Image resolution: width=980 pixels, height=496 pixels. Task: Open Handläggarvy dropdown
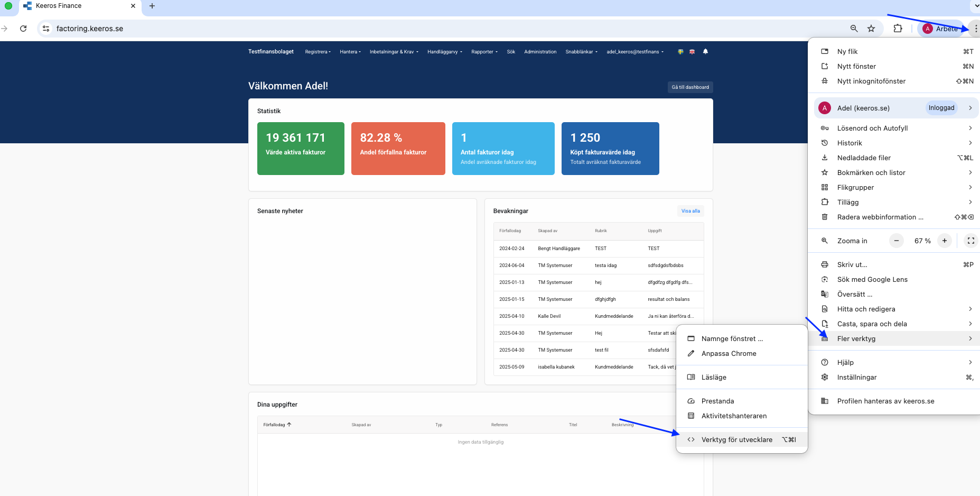445,52
